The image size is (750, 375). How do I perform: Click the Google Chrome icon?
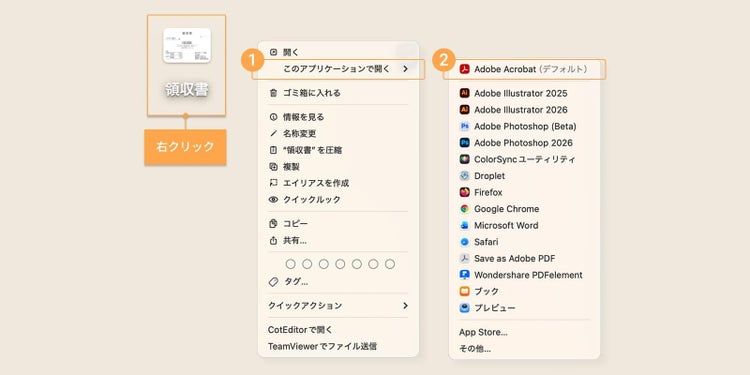point(464,209)
